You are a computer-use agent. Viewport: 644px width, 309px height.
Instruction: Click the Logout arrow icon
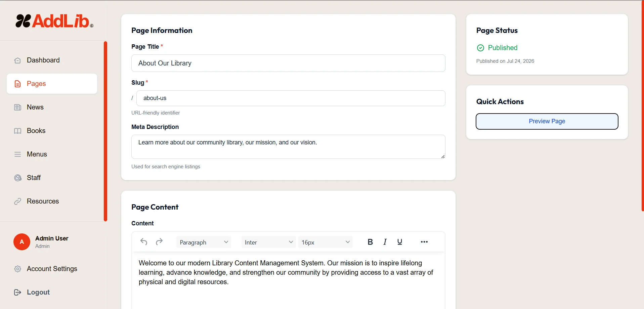pos(17,293)
